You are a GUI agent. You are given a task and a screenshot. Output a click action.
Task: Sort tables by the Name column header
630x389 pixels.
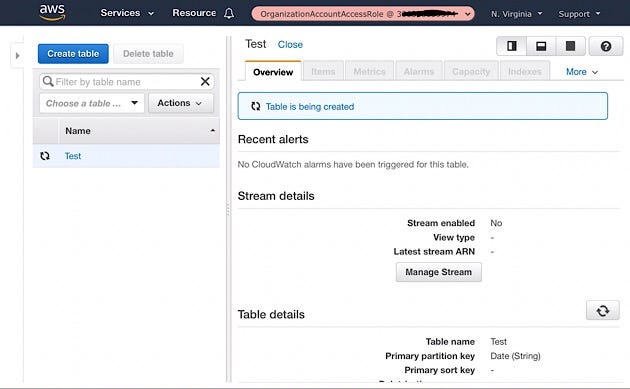pyautogui.click(x=139, y=131)
